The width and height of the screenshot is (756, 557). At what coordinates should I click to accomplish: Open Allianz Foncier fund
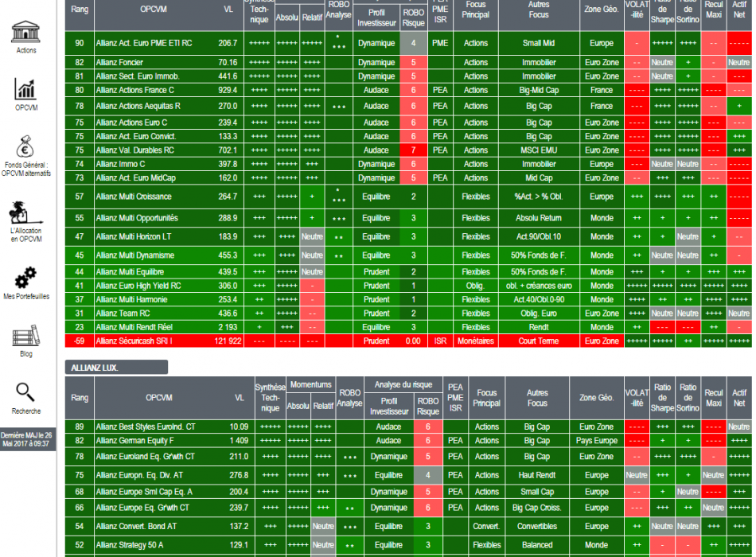(x=119, y=62)
